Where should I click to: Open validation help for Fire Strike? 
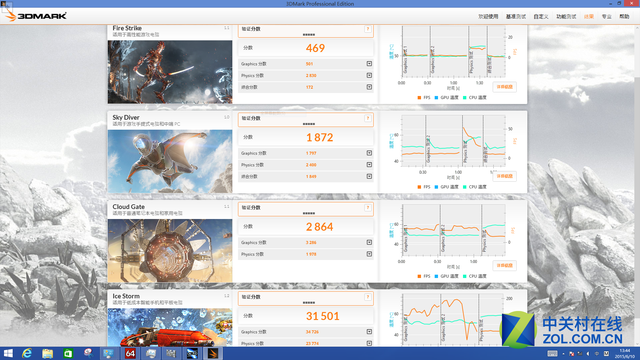(x=368, y=29)
